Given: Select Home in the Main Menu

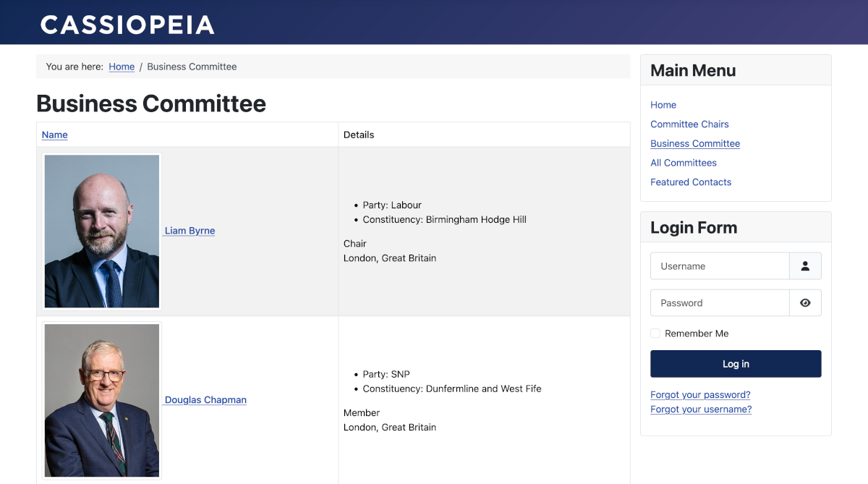Looking at the screenshot, I should coord(663,104).
